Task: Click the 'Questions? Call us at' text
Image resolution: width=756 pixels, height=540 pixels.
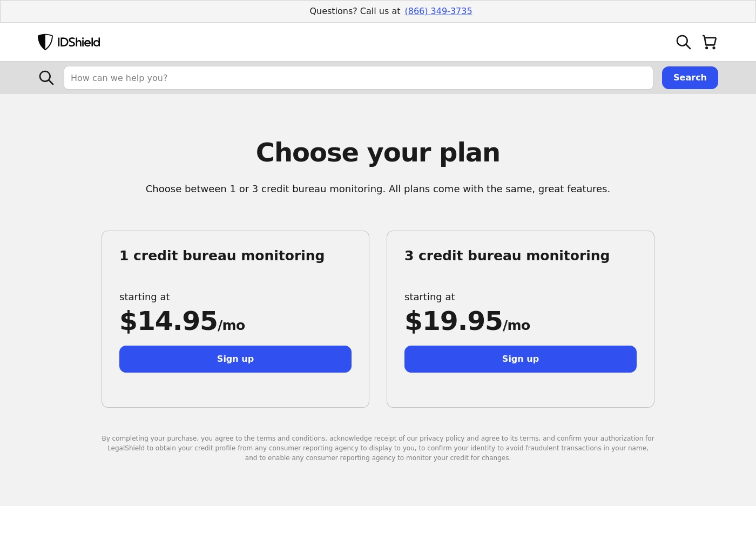Action: tap(355, 11)
